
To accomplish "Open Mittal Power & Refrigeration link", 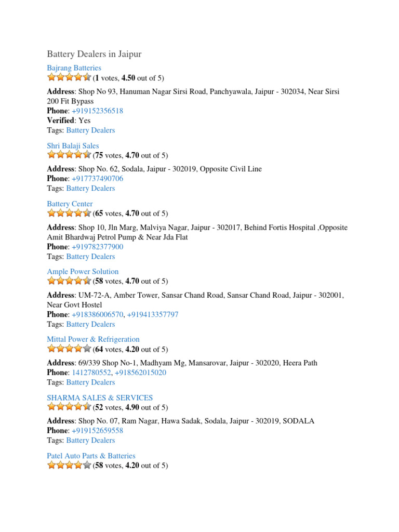I will click(x=93, y=339).
